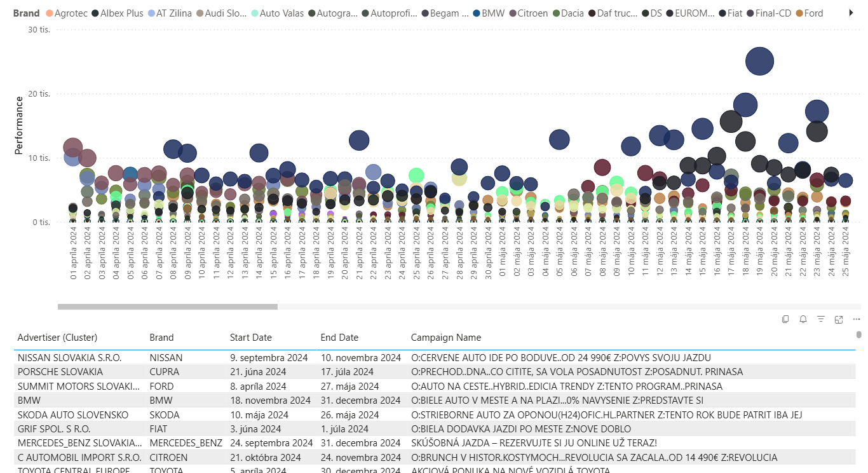
Task: Sort by the Advertiser (Cluster) column header
Action: coord(57,338)
